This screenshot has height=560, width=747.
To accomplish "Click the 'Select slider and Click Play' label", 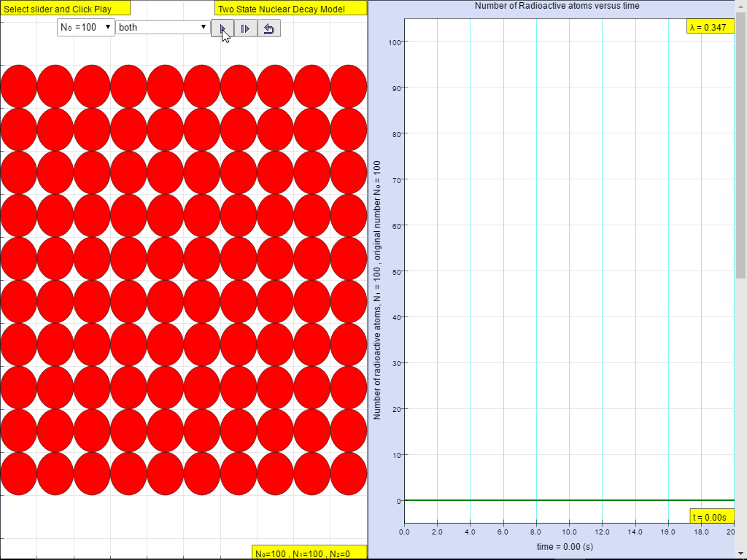I will pos(64,8).
